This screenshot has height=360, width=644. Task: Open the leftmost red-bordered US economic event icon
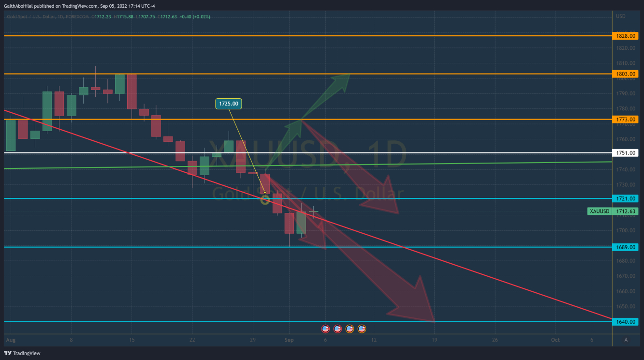(x=325, y=329)
